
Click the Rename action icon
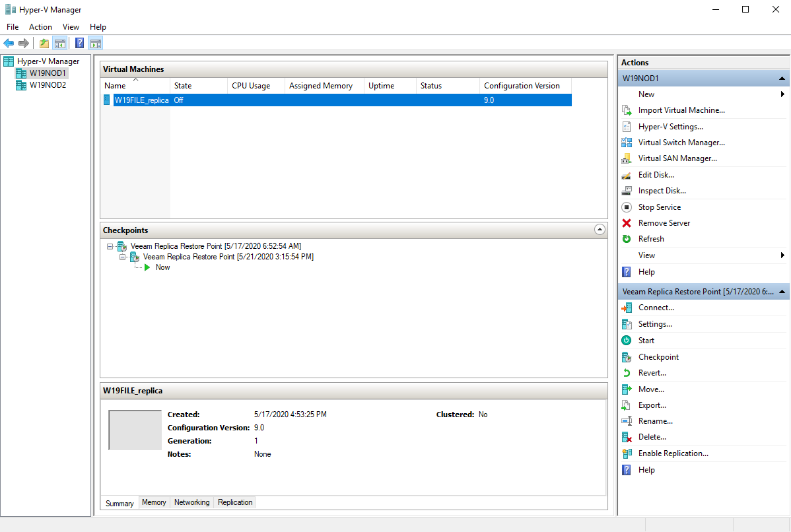[x=627, y=421]
